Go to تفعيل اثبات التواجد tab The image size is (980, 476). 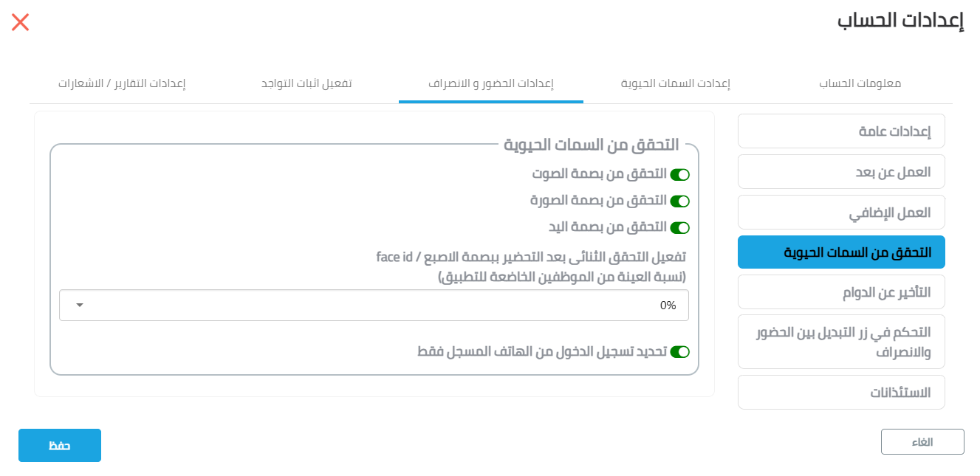coord(306,83)
